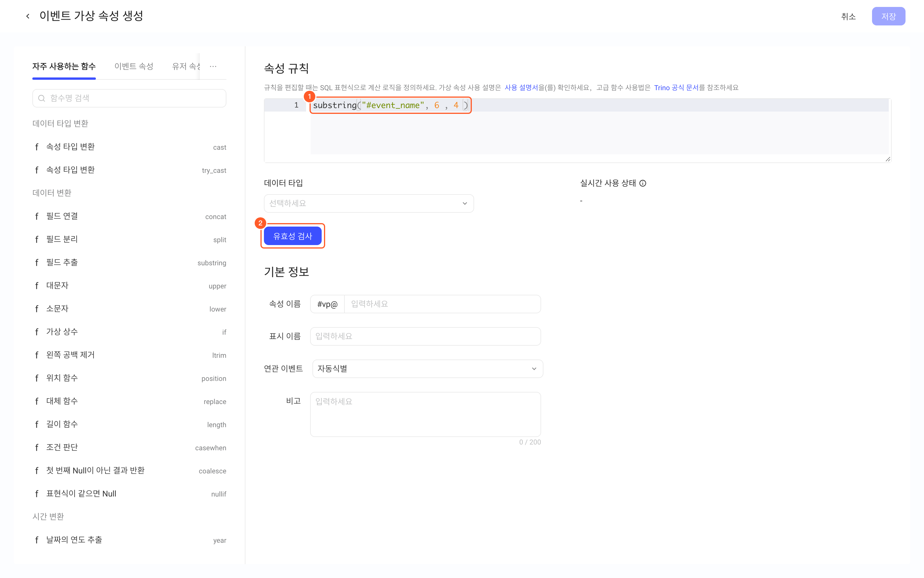Viewport: 924px width, 578px height.
Task: Insert the 가상 상수 if function
Action: coord(129,332)
